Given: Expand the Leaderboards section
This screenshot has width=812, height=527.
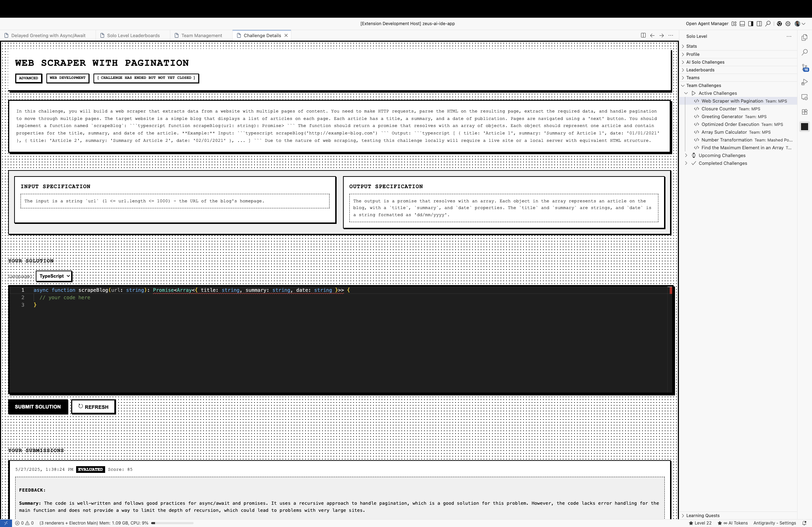Looking at the screenshot, I should click(x=700, y=70).
